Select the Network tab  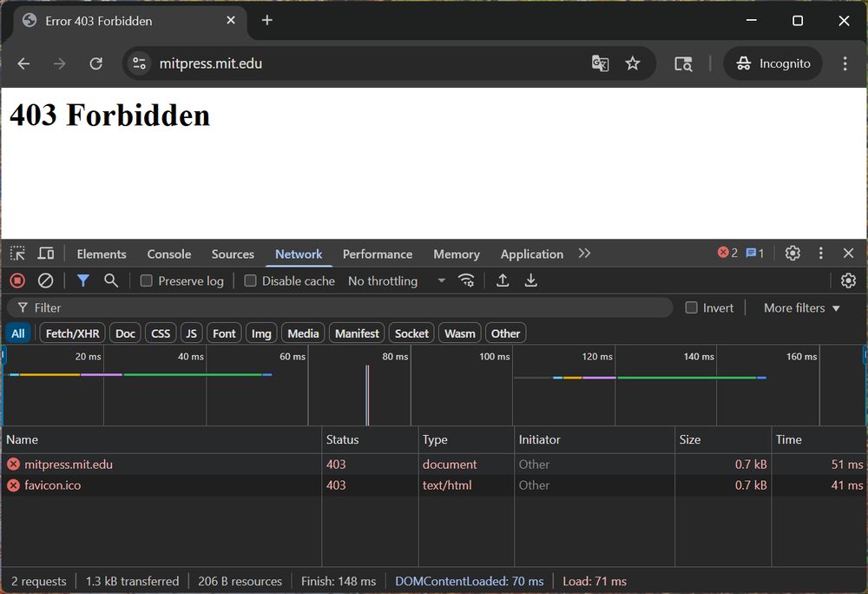[299, 254]
